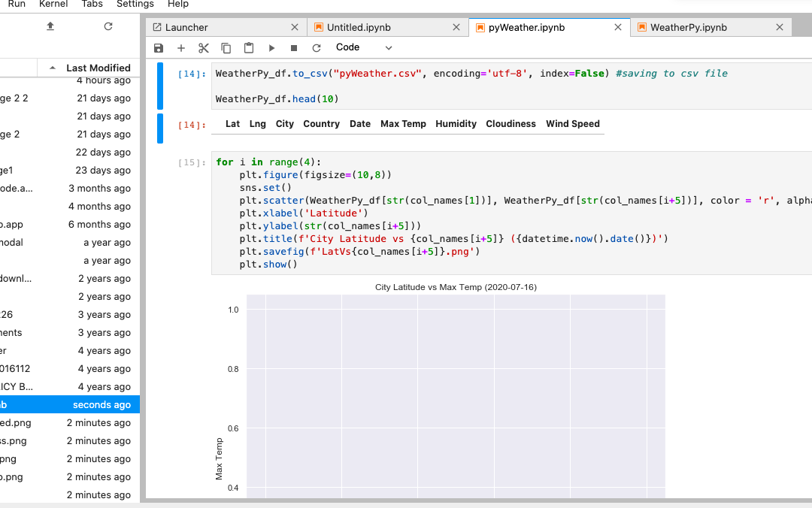Click the Cloudiness column header

511,124
